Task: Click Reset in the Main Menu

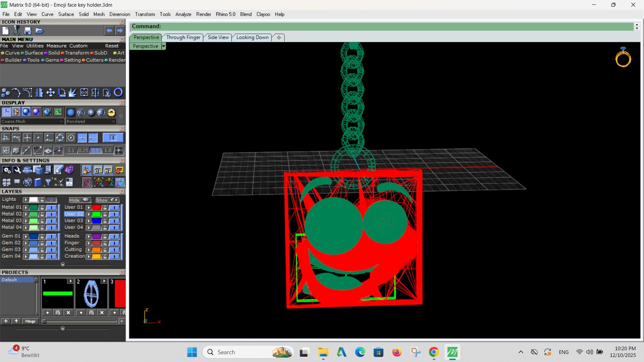Action: click(x=112, y=46)
